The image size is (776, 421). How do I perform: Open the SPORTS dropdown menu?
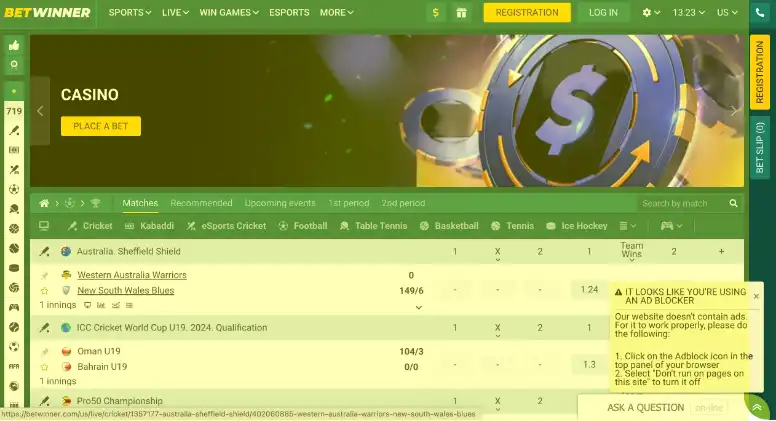[x=130, y=12]
